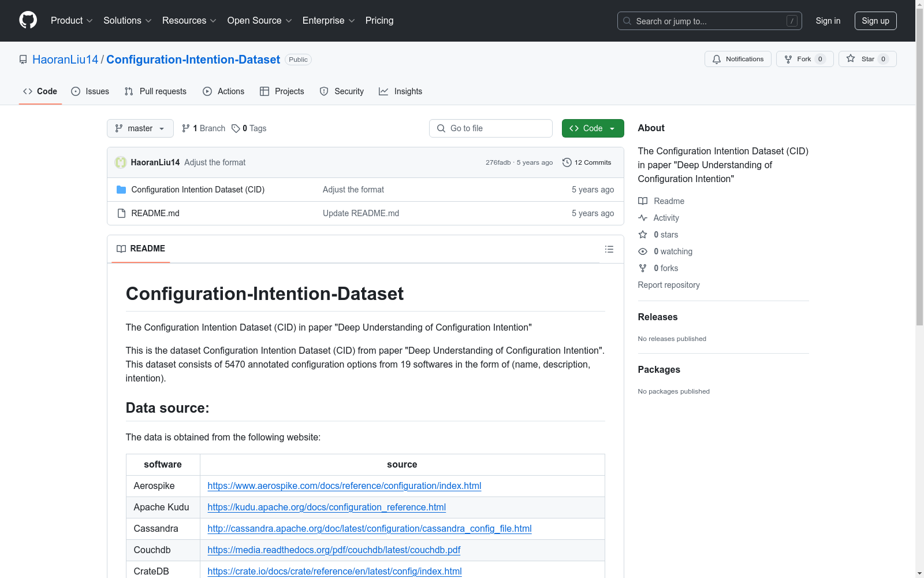Click the book icon in README tab
This screenshot has width=924, height=578.
click(121, 249)
